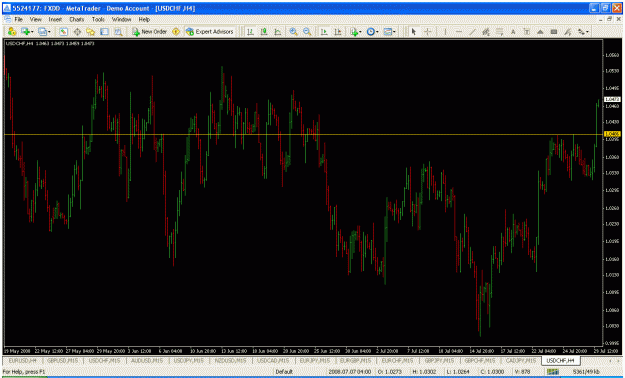625x378 pixels.
Task: Open the Strategy Tester magnifier icon
Action: (x=118, y=32)
